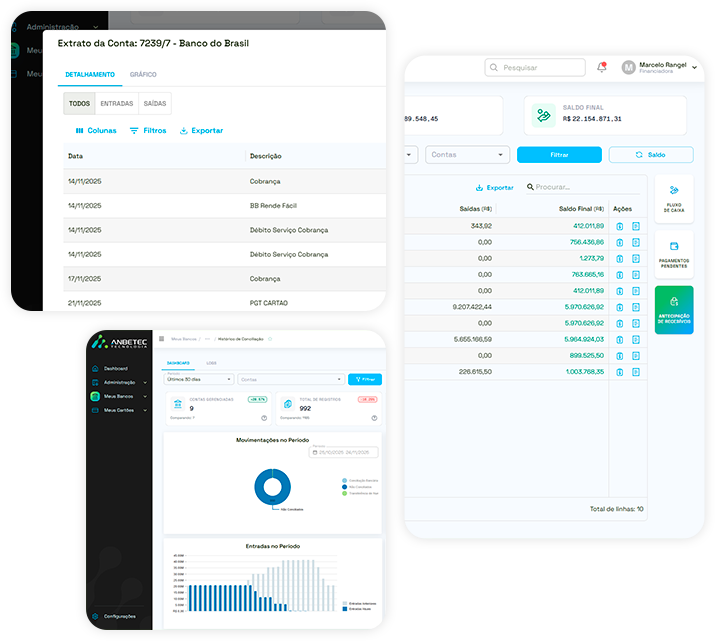This screenshot has height=641, width=715.
Task: Select the Entradas filter toggle
Action: click(116, 103)
